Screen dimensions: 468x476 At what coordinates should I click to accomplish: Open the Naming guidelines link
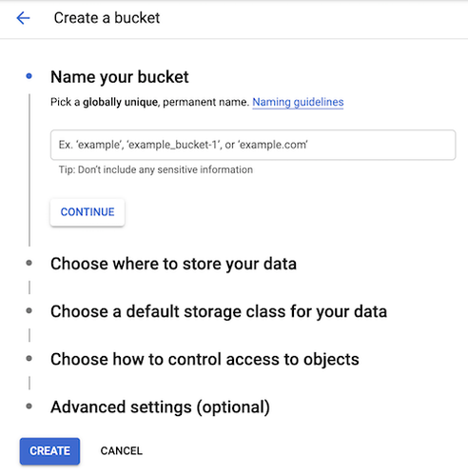[x=298, y=102]
